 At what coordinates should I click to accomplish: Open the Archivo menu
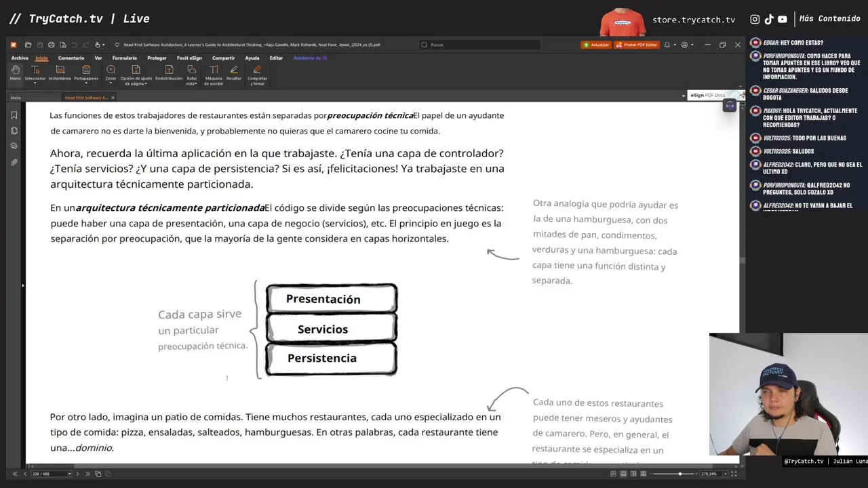[20, 58]
